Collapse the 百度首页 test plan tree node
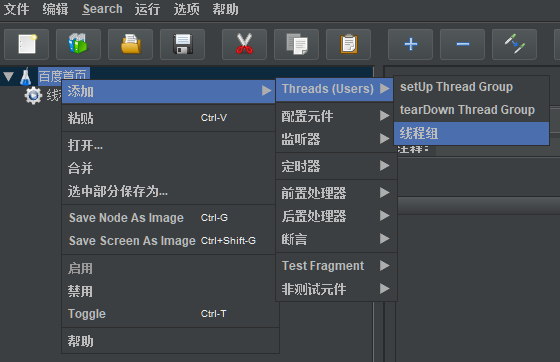This screenshot has height=362, width=560. pos(9,76)
